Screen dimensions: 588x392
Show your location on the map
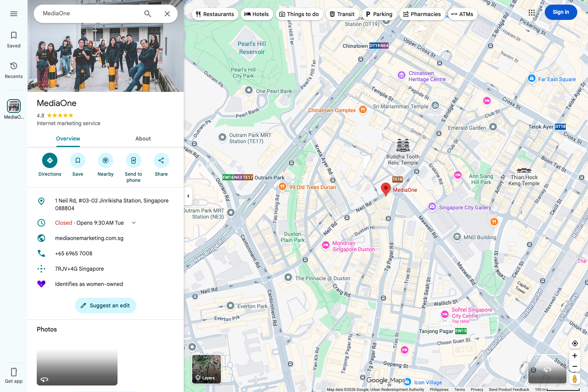tap(575, 343)
